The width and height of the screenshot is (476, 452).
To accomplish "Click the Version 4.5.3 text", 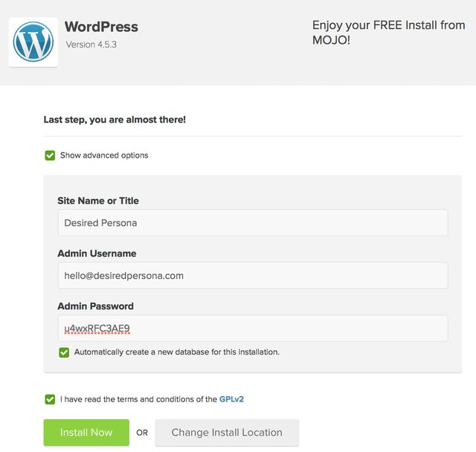I will click(91, 45).
